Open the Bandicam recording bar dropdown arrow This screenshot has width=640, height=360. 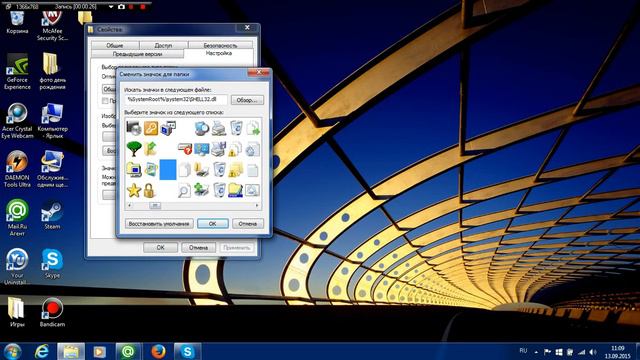point(111,7)
